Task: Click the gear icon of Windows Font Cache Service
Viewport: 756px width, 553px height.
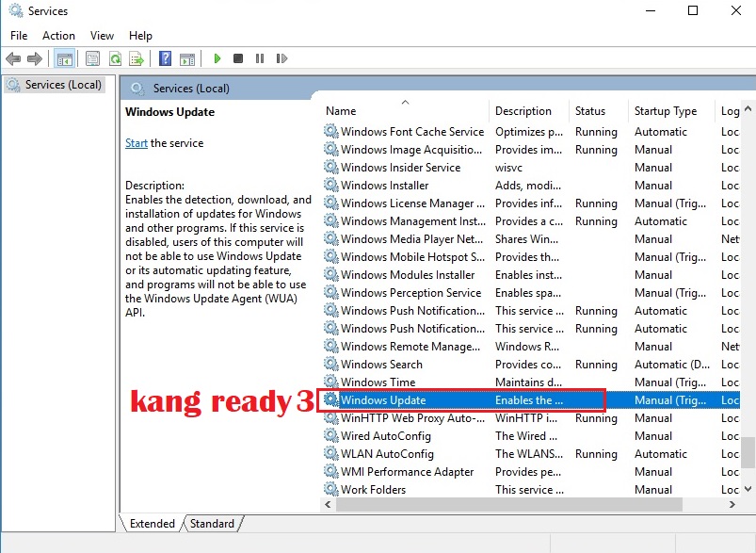Action: coord(330,131)
